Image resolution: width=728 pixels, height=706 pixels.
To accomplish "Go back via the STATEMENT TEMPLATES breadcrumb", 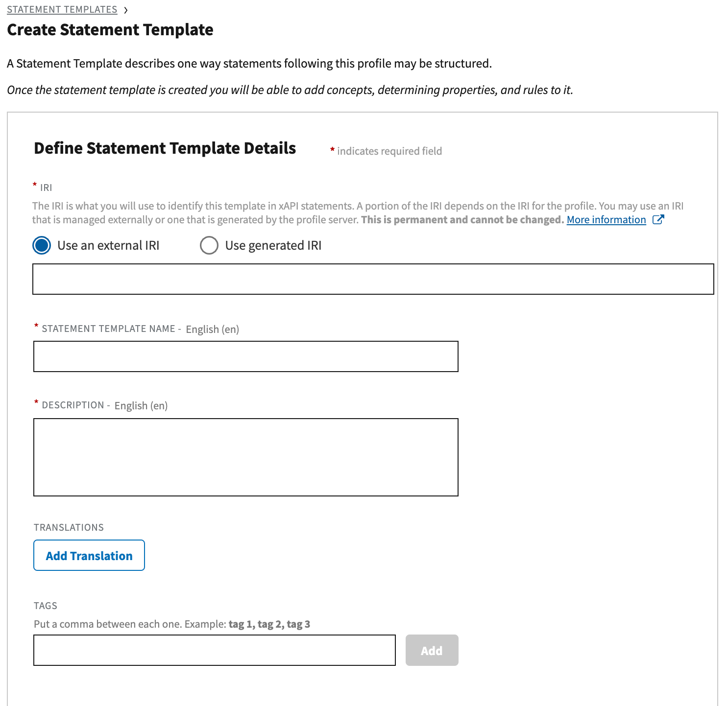I will [62, 10].
